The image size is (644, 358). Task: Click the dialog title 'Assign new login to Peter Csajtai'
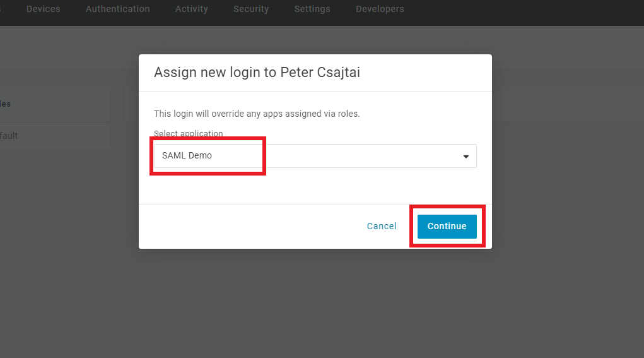[257, 72]
